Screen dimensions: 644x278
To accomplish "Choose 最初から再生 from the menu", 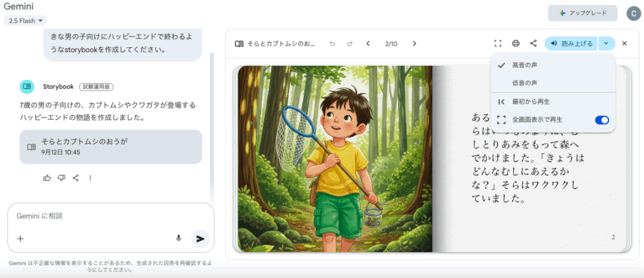I will click(x=553, y=101).
